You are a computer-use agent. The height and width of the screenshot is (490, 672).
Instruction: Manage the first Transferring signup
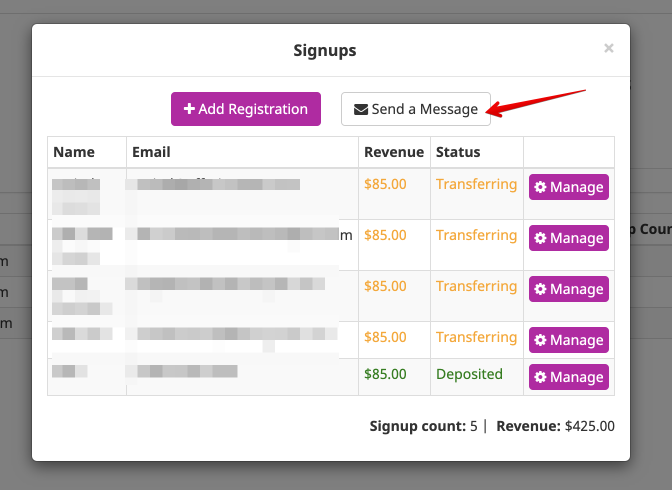click(x=569, y=187)
